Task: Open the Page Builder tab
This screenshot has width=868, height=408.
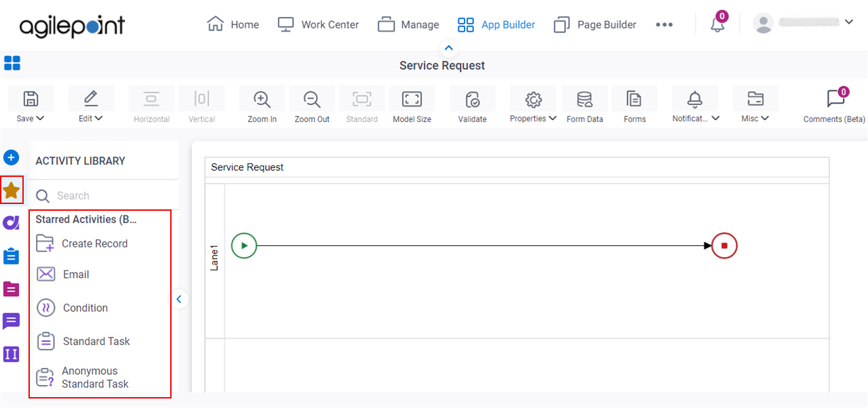Action: pyautogui.click(x=595, y=24)
